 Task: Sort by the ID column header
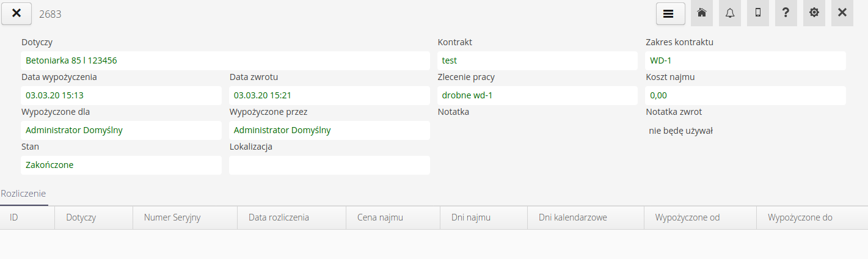[x=14, y=217]
